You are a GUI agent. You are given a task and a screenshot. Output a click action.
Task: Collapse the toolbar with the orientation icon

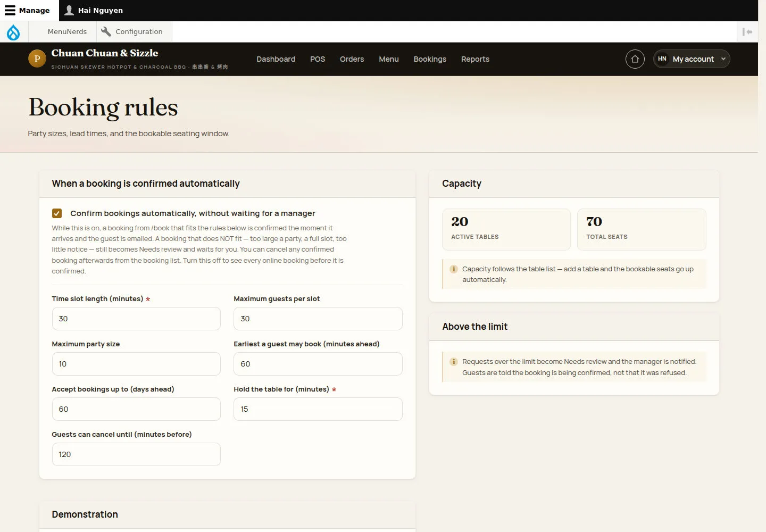coord(747,32)
